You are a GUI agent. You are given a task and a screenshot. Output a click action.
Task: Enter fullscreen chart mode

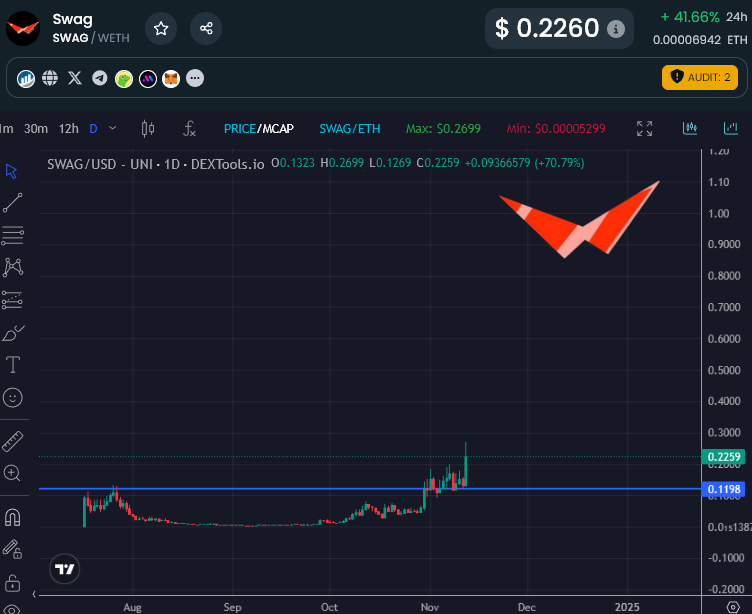(645, 129)
